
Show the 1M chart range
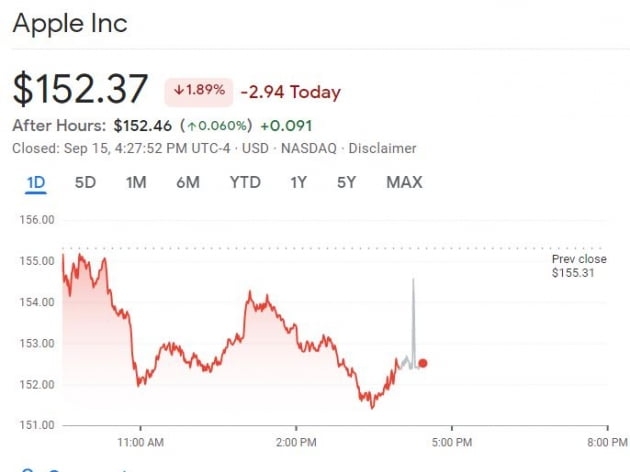[x=136, y=182]
